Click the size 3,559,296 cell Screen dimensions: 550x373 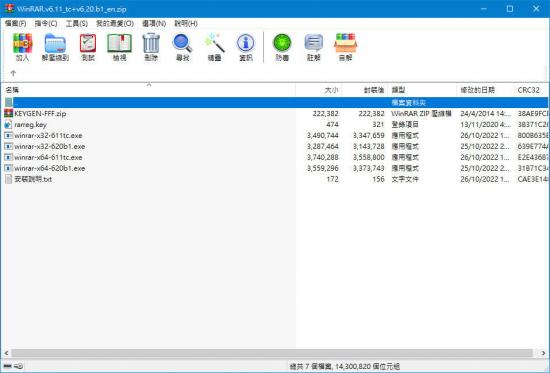tap(323, 168)
